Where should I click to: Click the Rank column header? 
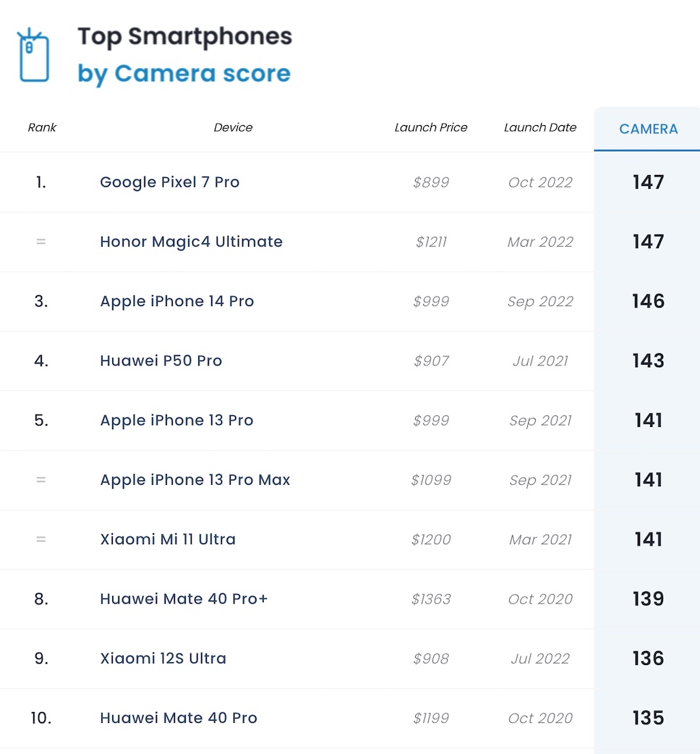coord(42,127)
